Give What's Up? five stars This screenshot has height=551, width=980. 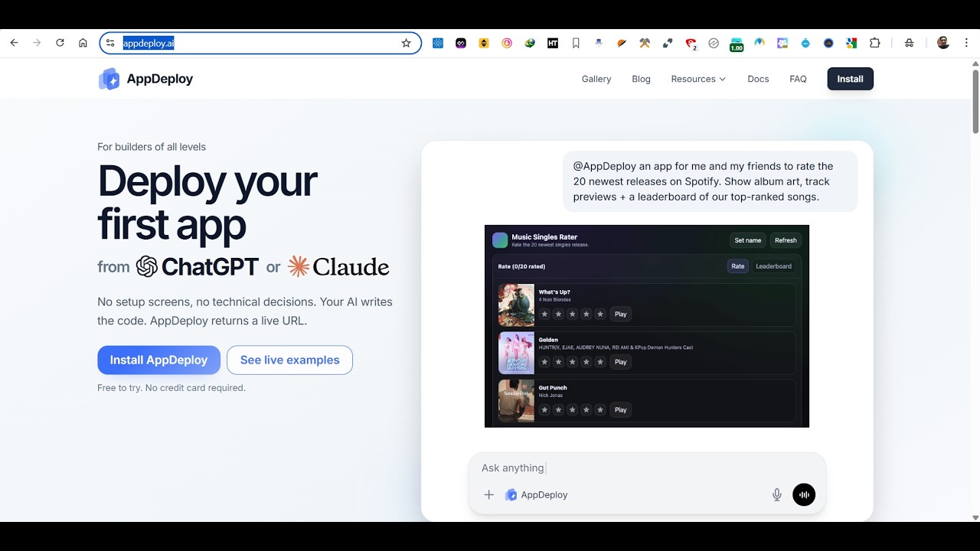600,314
